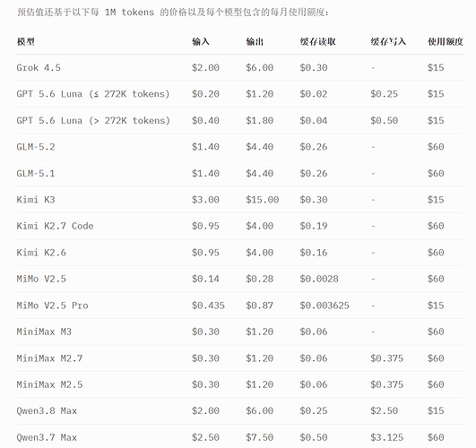Click Qwen3.8 Max cache write $2.50
The image size is (476, 448).
tap(384, 410)
